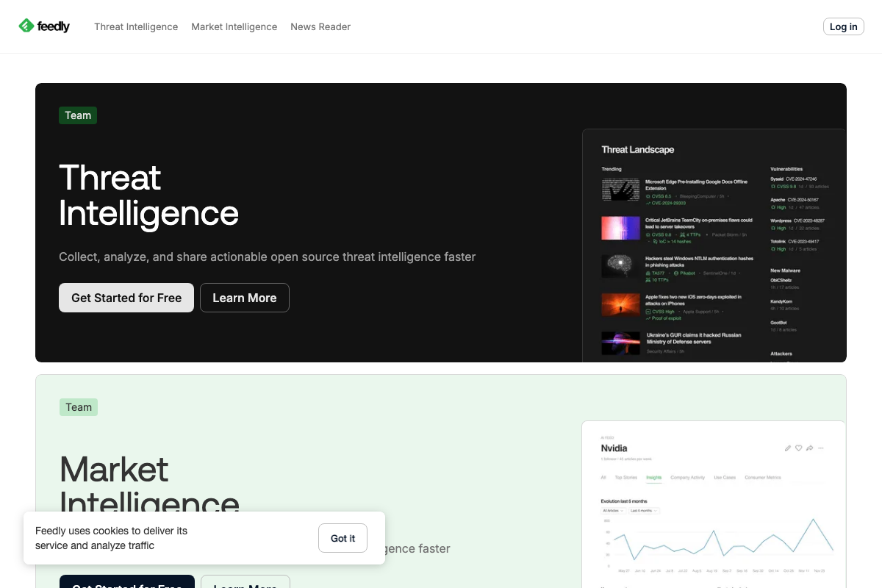Click the TA577 threat actor tag on the phishing article

(659, 273)
